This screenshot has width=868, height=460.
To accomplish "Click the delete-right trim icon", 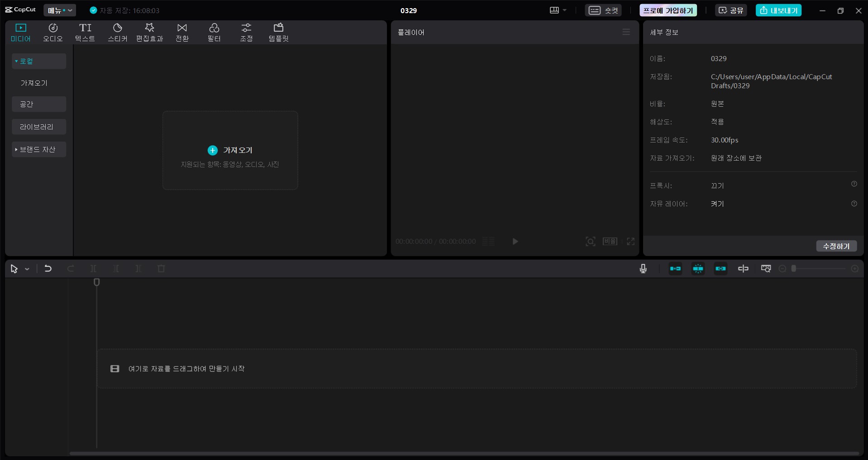I will pyautogui.click(x=138, y=269).
